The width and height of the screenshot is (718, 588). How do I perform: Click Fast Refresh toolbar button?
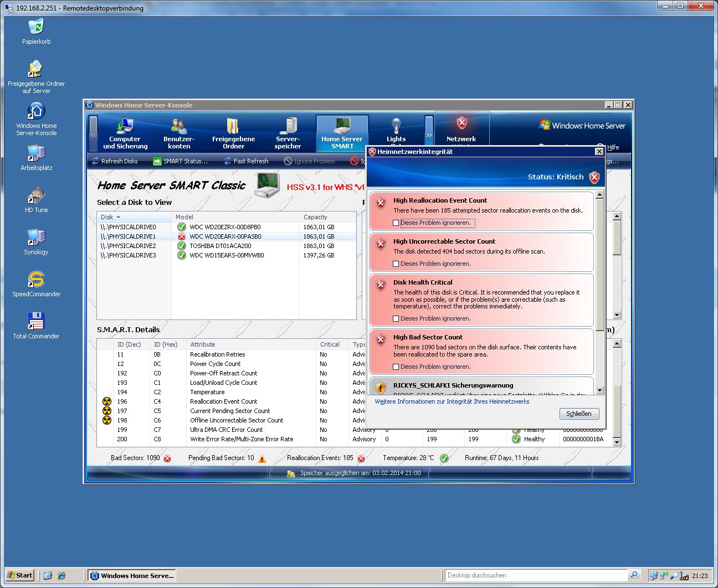246,161
